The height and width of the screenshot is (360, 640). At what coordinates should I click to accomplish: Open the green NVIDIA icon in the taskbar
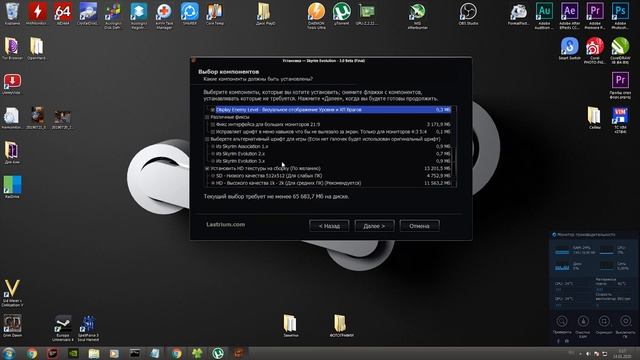pos(73,353)
